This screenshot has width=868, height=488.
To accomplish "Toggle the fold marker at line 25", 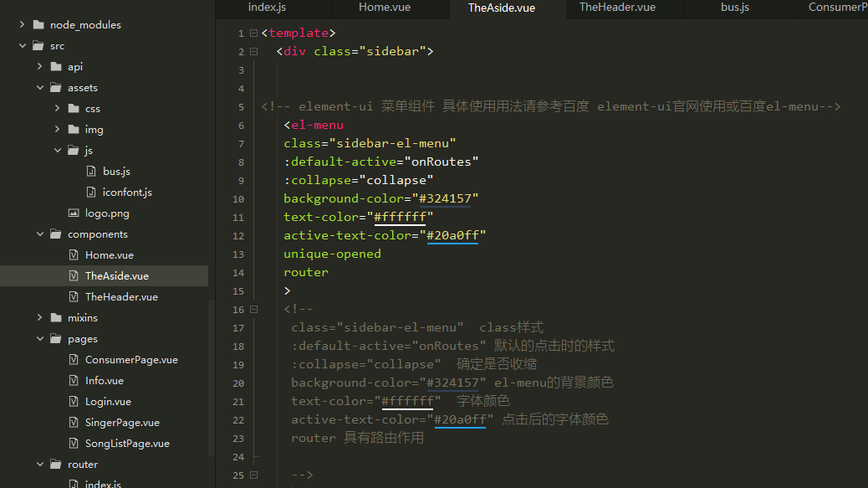I will [253, 475].
